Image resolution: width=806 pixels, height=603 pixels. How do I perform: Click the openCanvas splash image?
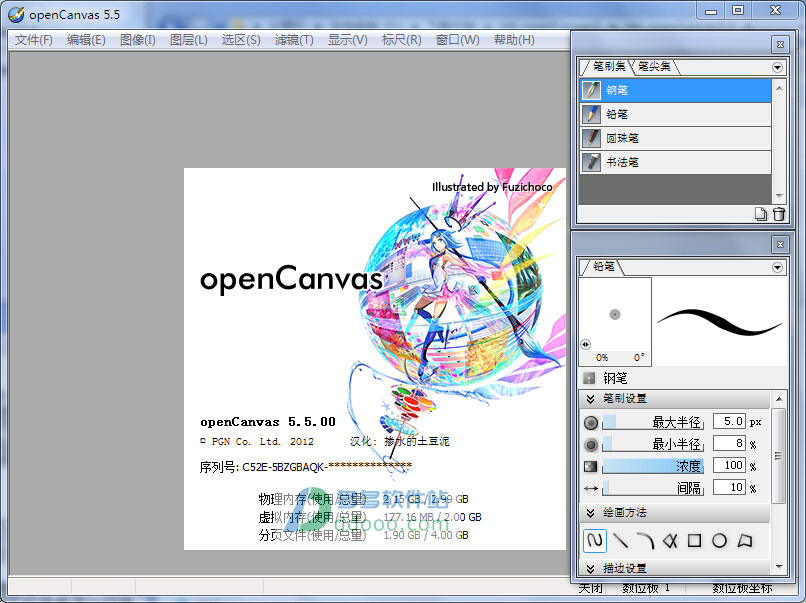(375, 359)
